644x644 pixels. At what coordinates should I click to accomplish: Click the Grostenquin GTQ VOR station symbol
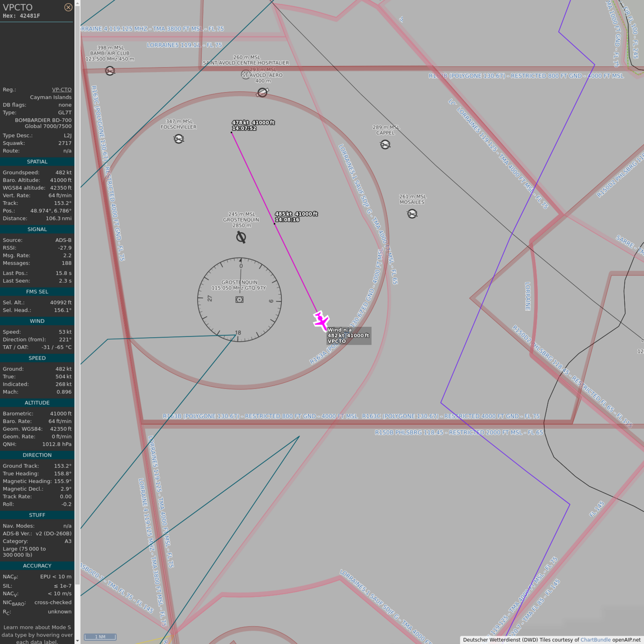(239, 300)
